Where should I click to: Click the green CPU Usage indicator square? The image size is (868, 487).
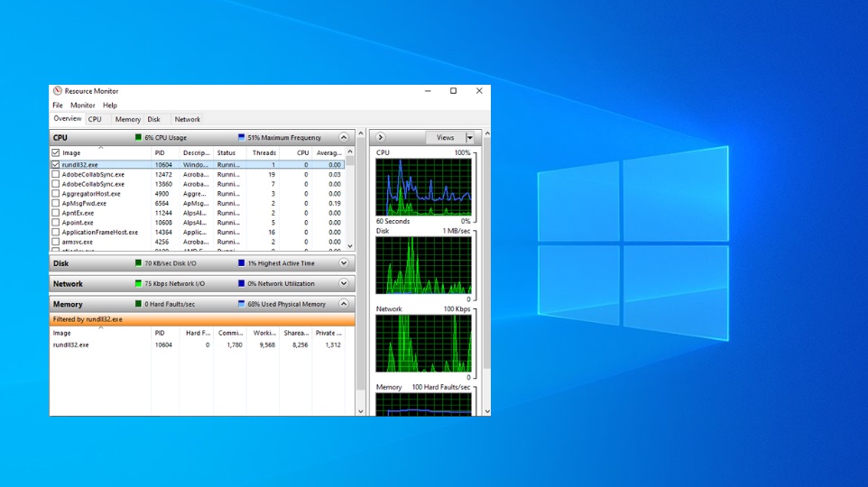(x=138, y=138)
